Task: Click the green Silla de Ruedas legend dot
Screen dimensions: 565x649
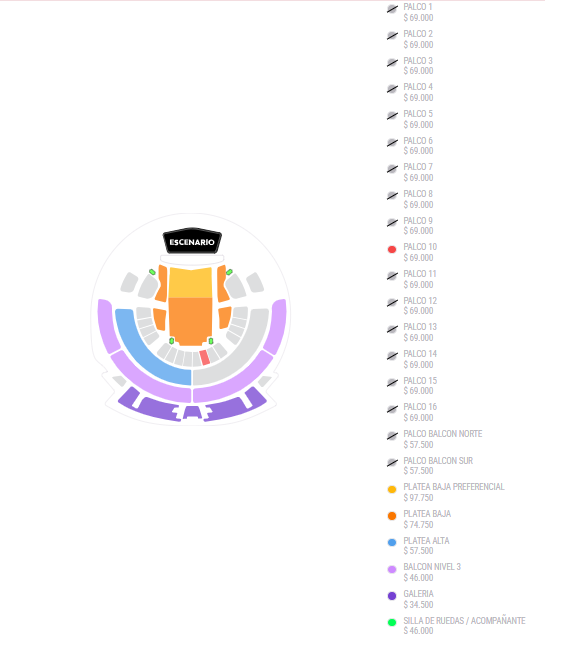Action: point(392,623)
